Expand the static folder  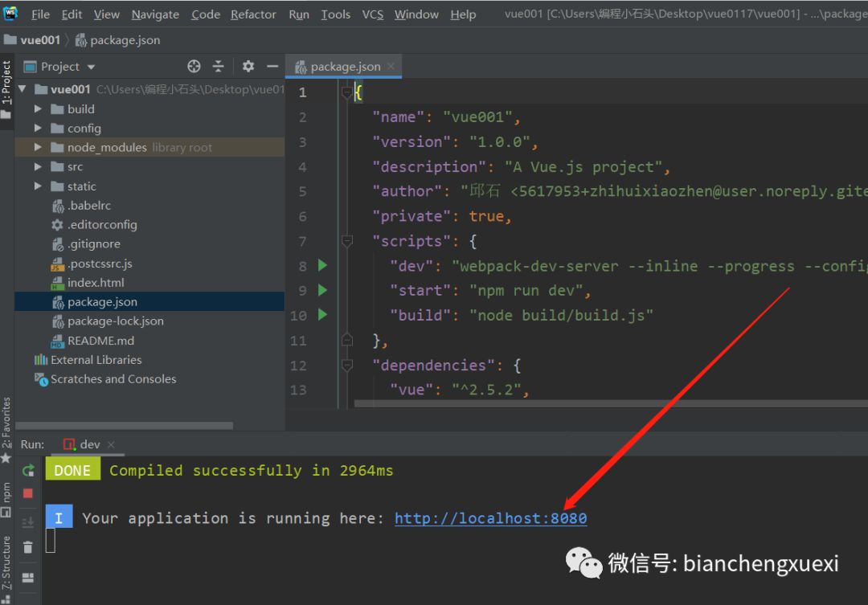point(38,186)
